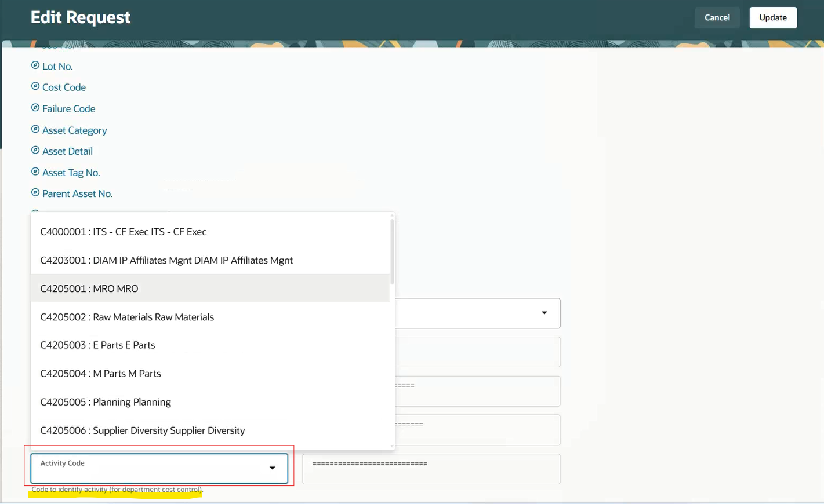824x504 pixels.
Task: Click the edit icon beside Lot No.
Action: tap(35, 66)
